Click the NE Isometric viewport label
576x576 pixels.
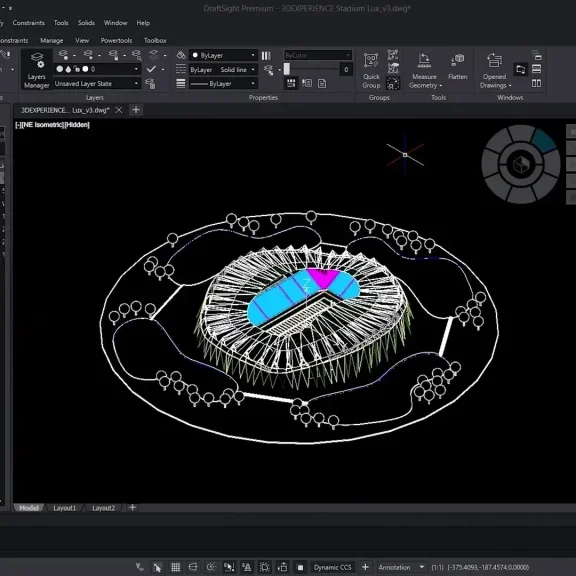point(42,125)
